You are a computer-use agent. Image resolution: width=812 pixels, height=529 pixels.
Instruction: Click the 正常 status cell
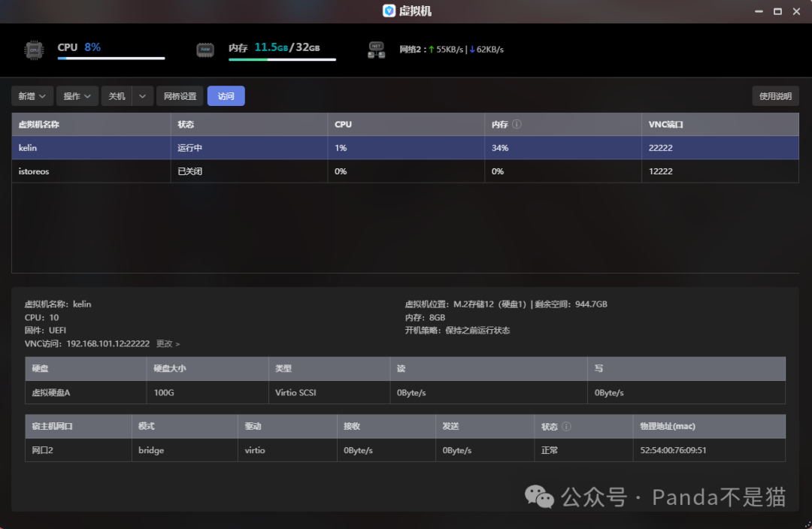[x=583, y=450]
